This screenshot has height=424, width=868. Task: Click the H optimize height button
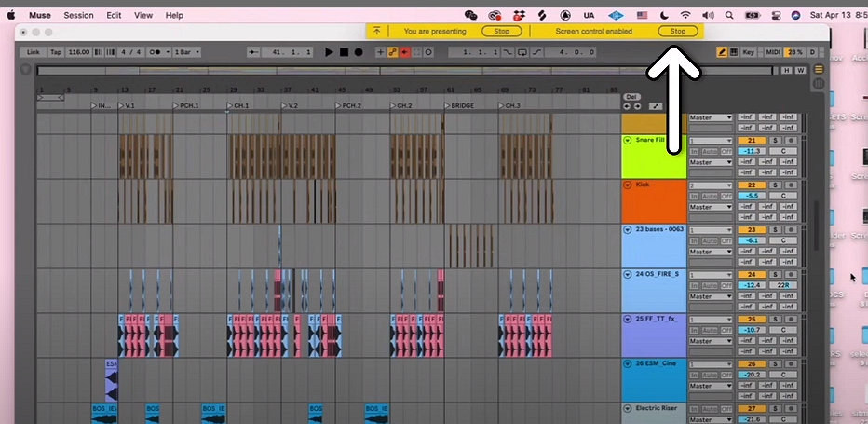click(x=787, y=71)
